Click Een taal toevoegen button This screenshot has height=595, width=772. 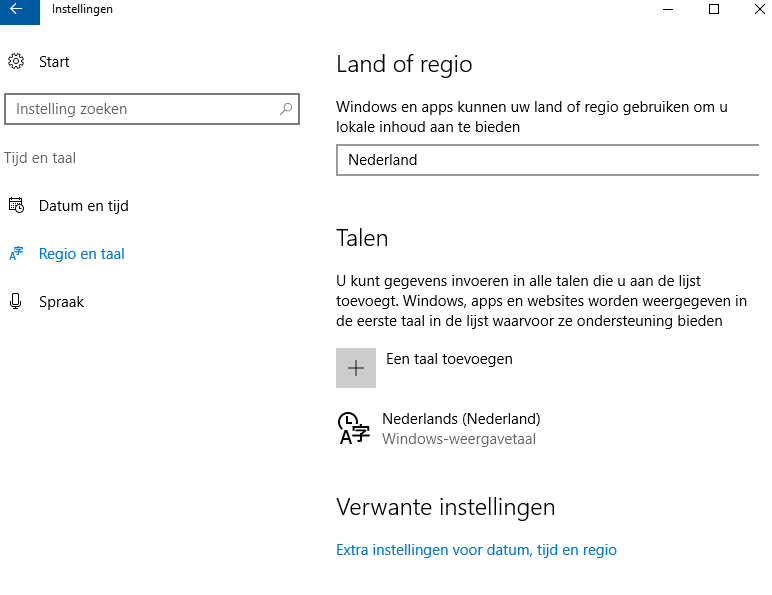click(x=449, y=359)
